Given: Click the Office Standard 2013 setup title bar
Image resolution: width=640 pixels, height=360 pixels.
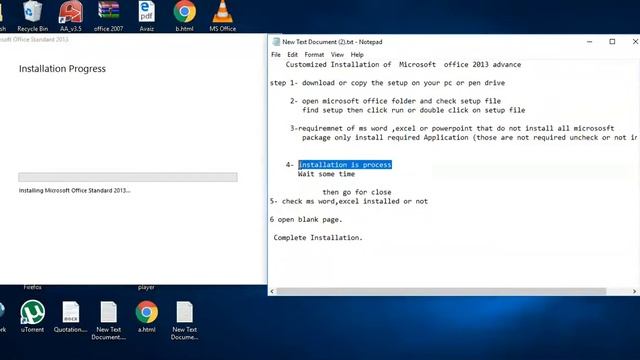Looking at the screenshot, I should click(x=133, y=39).
